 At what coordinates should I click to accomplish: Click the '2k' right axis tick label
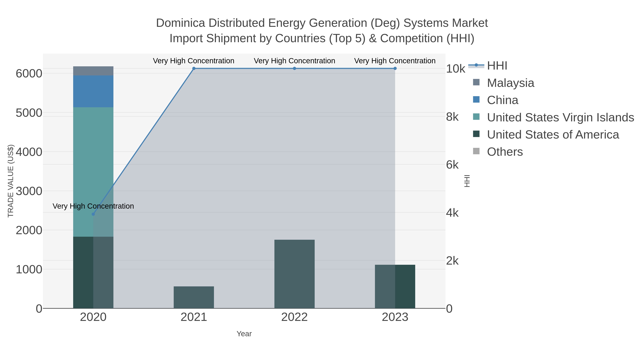(453, 261)
